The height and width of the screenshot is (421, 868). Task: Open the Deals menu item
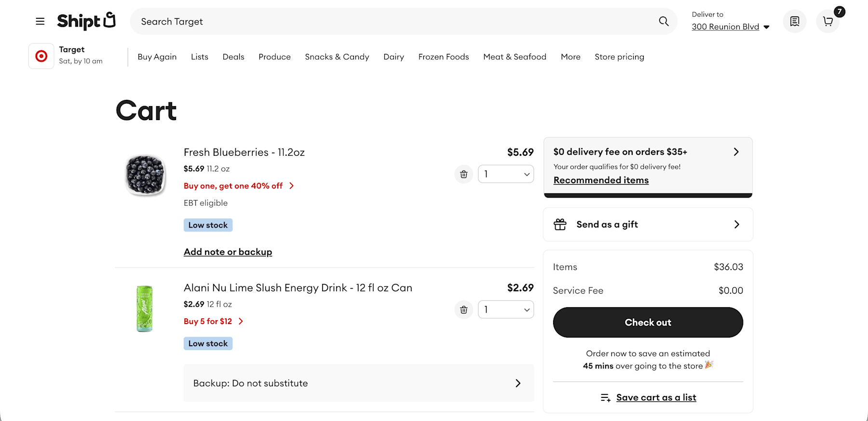(233, 57)
